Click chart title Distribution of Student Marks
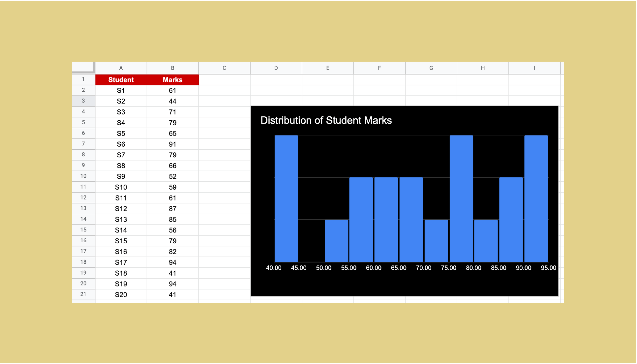637x364 pixels. pyautogui.click(x=326, y=120)
